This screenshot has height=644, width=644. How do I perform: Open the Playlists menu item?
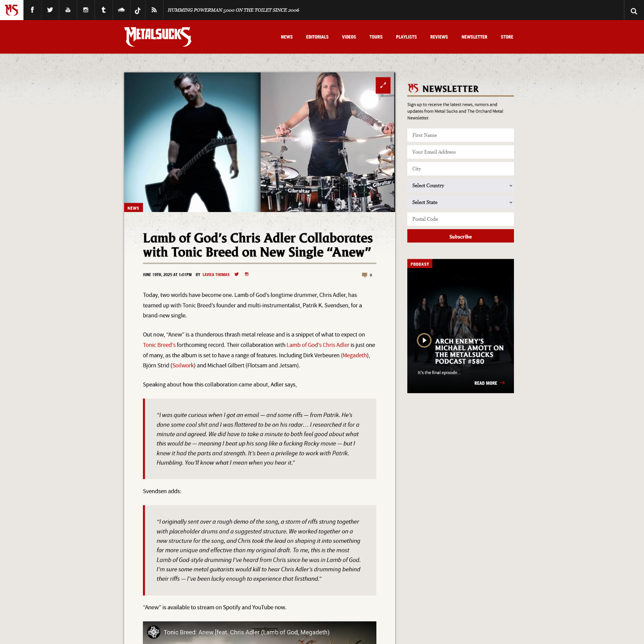[x=406, y=37]
